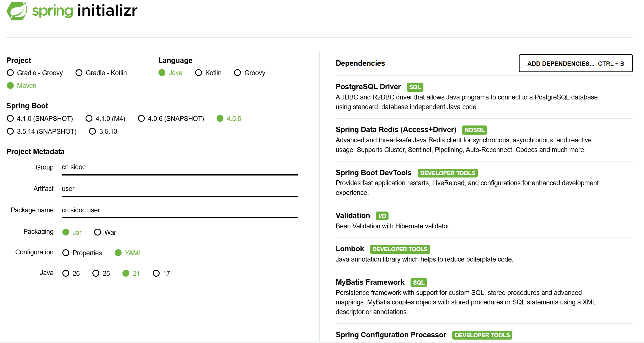Select Kotlin as the language
Image resolution: width=644 pixels, height=343 pixels.
(199, 73)
